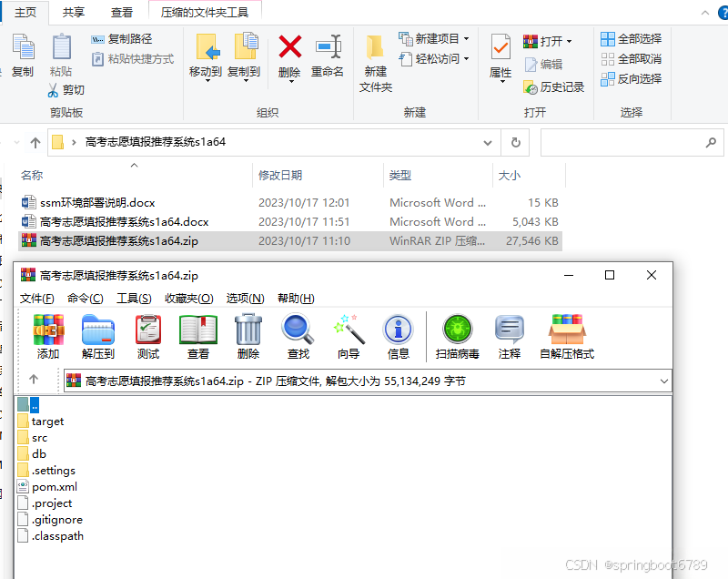Refresh the Explorer folder view
The image size is (728, 579).
click(x=515, y=142)
